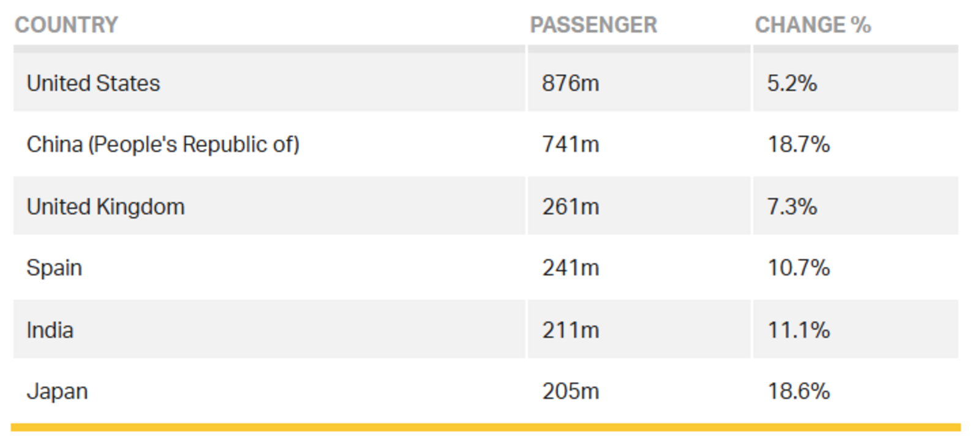Screen dimensions: 980x445
Task: Click the 5.2% change value
Action: [792, 83]
